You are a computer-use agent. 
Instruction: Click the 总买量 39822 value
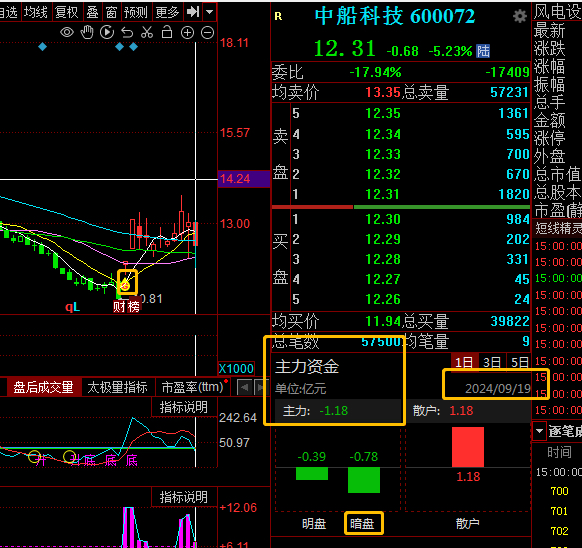click(510, 321)
